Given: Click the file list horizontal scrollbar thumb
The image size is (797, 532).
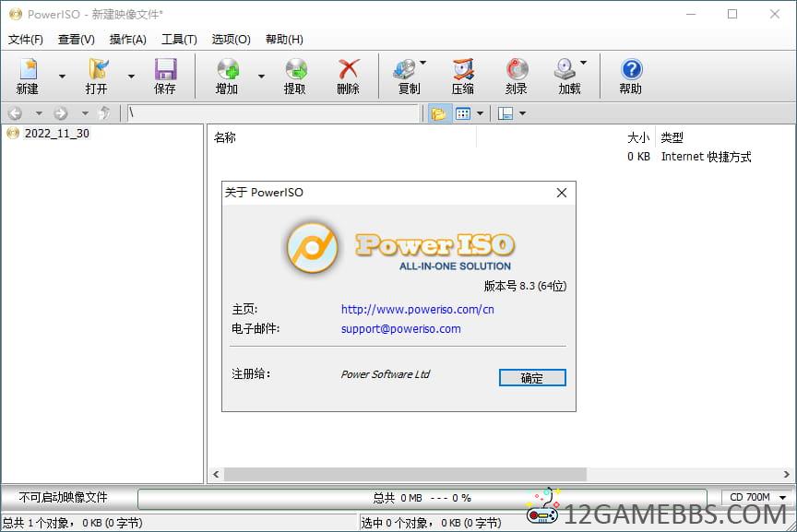Looking at the screenshot, I should tap(405, 474).
